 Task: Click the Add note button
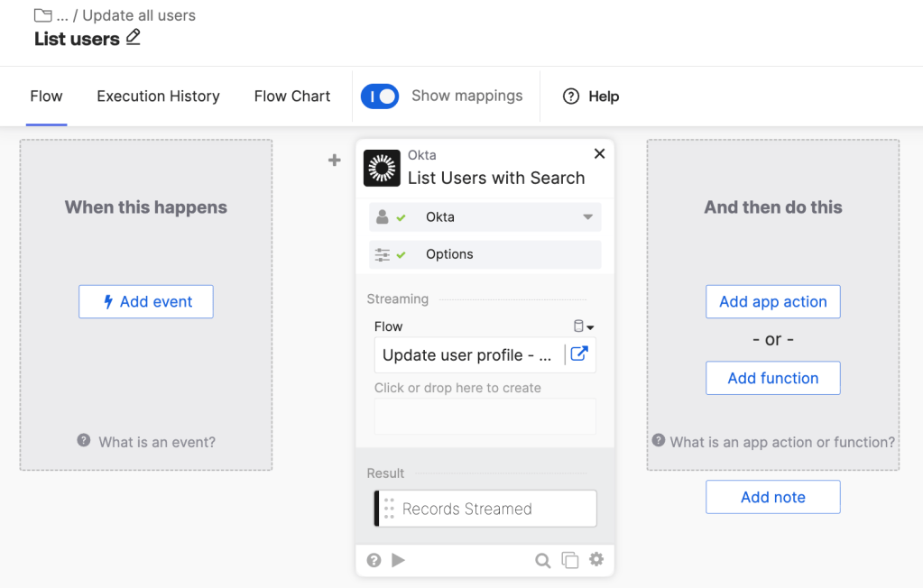tap(772, 497)
